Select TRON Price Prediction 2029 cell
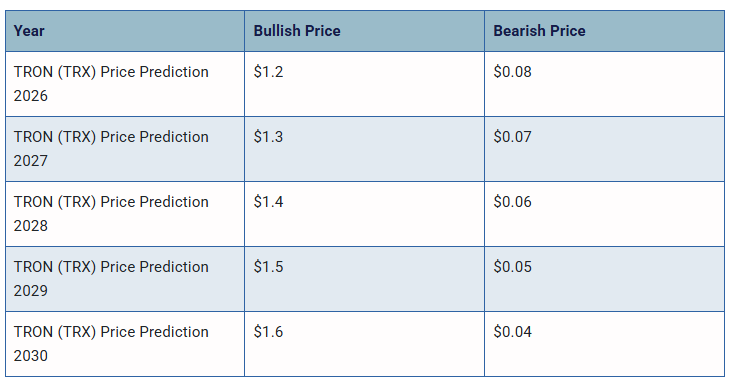Image resolution: width=734 pixels, height=383 pixels. point(125,279)
